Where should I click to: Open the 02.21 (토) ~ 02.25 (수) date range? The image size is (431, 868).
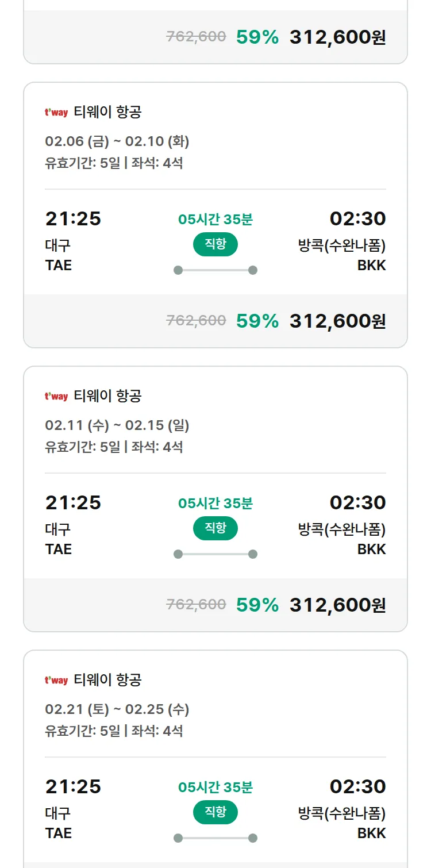coord(117,709)
